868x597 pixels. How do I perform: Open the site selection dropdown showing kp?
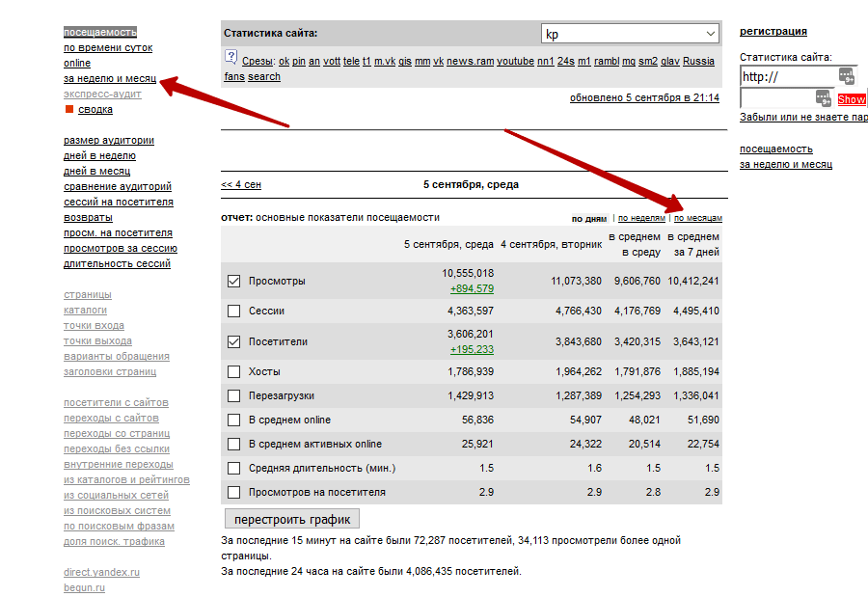(x=630, y=34)
